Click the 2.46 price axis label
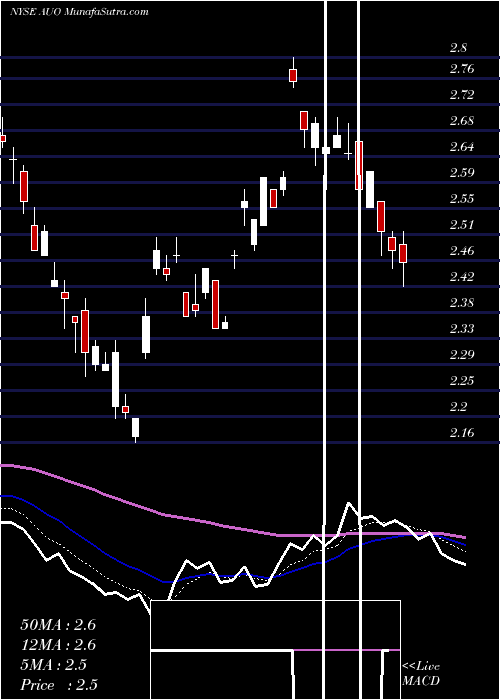500x700 pixels. coord(462,251)
